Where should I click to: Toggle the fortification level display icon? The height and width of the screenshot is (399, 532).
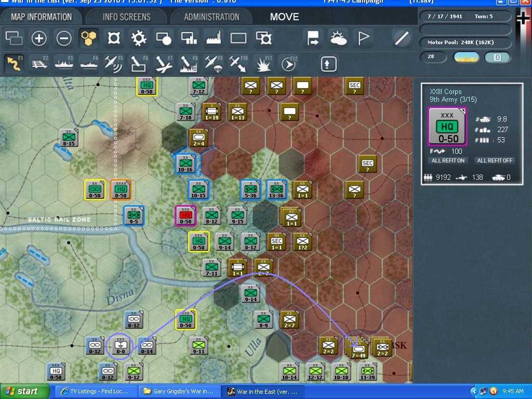(x=114, y=38)
